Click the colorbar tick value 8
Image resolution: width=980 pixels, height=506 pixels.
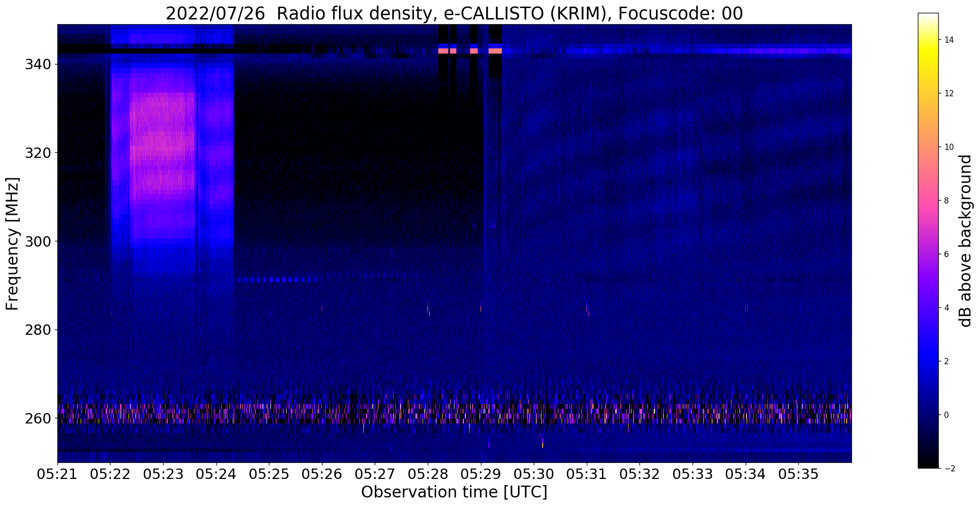(x=946, y=201)
